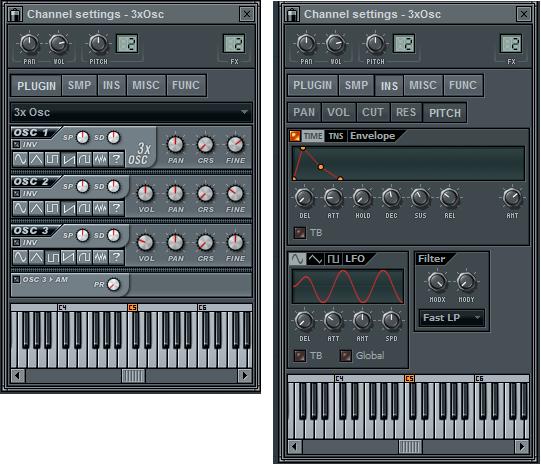Select rounded saw shape for OSC 1

pyautogui.click(x=84, y=159)
